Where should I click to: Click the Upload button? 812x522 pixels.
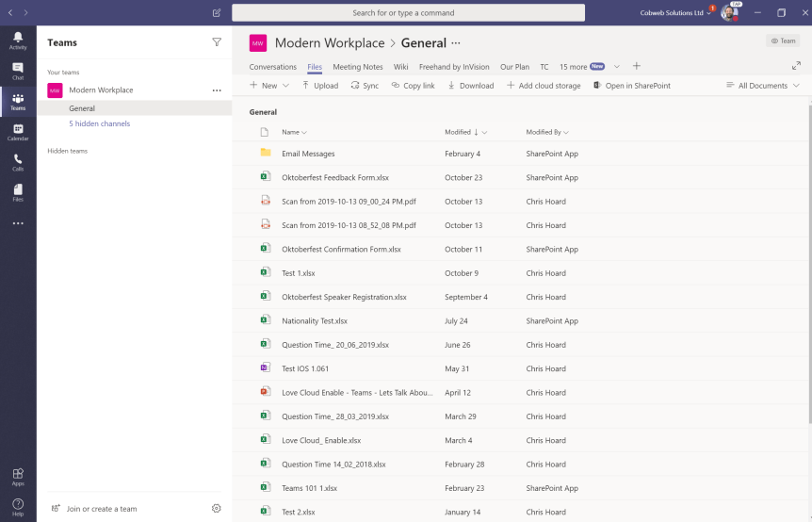tap(320, 86)
